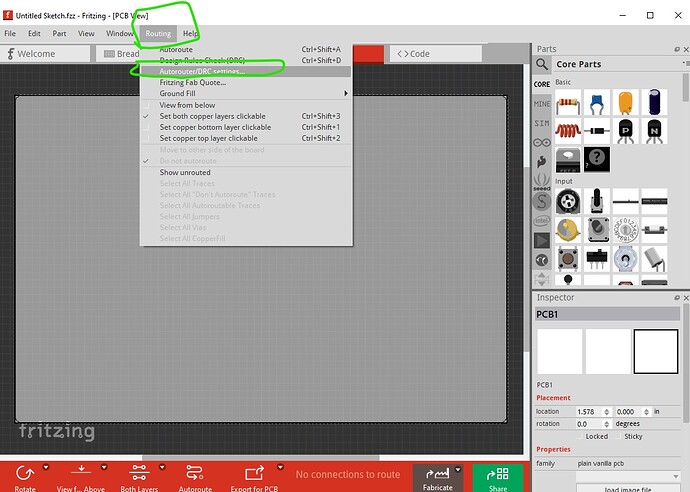
Task: Select the P transistor part
Action: point(625,131)
